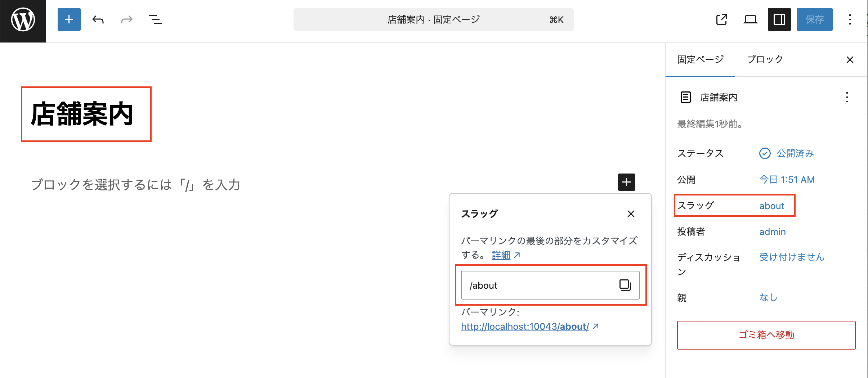Add a block using the black plus button
The width and height of the screenshot is (868, 378).
626,182
